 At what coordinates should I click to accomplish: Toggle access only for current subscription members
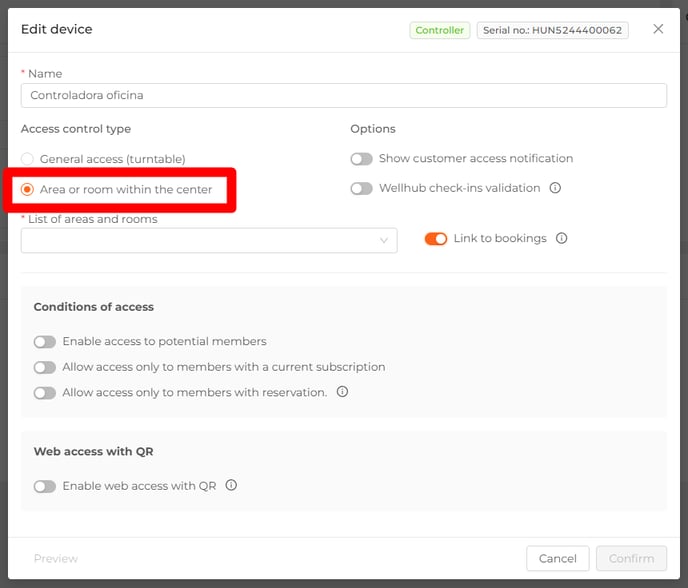pyautogui.click(x=45, y=367)
